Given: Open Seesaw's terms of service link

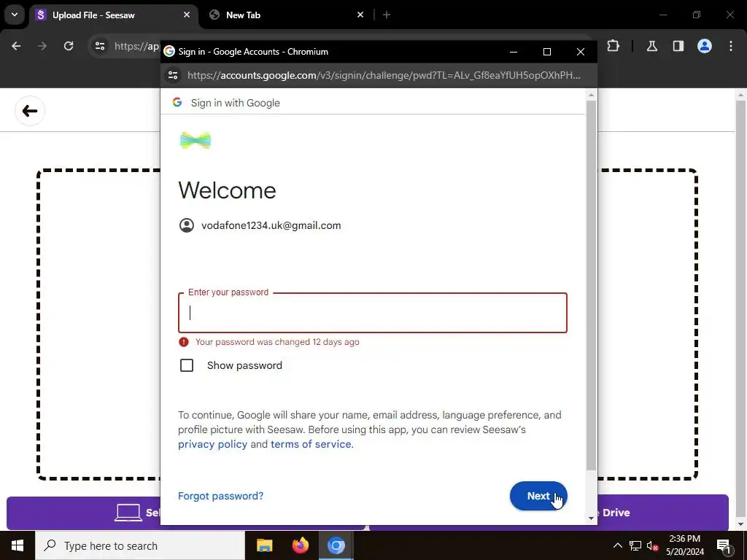Looking at the screenshot, I should [x=311, y=444].
